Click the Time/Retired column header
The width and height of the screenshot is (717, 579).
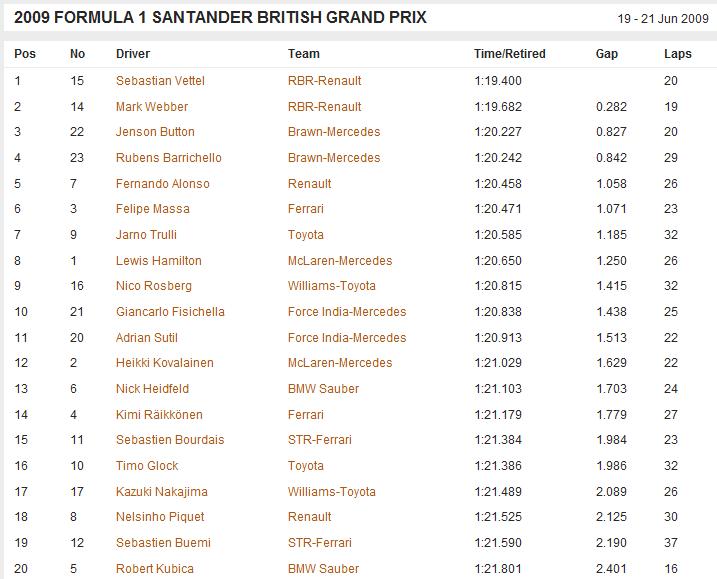tap(510, 54)
